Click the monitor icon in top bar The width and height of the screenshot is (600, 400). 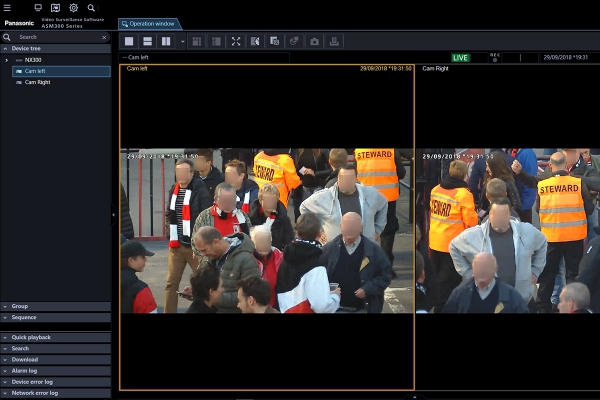click(38, 8)
